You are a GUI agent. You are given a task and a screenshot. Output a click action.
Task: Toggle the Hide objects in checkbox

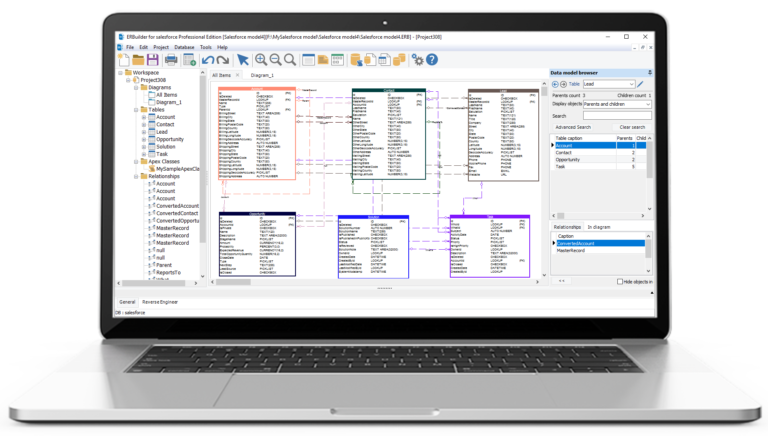[x=620, y=282]
